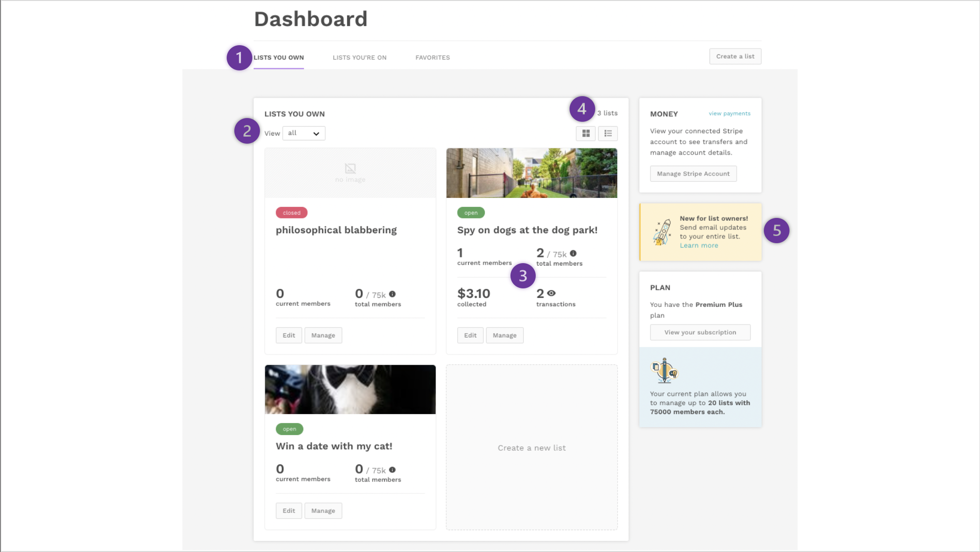Viewport: 980px width, 552px height.
Task: Open the View filter dropdown
Action: click(x=304, y=133)
